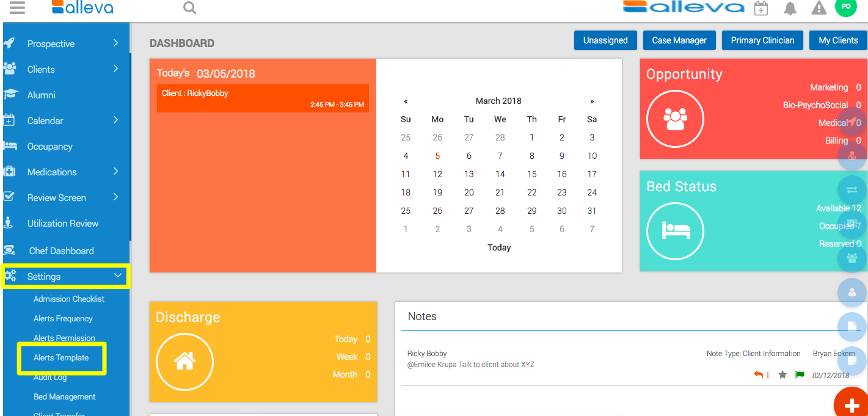Click the orange reply arrow on note
The height and width of the screenshot is (416, 868).
point(759,374)
